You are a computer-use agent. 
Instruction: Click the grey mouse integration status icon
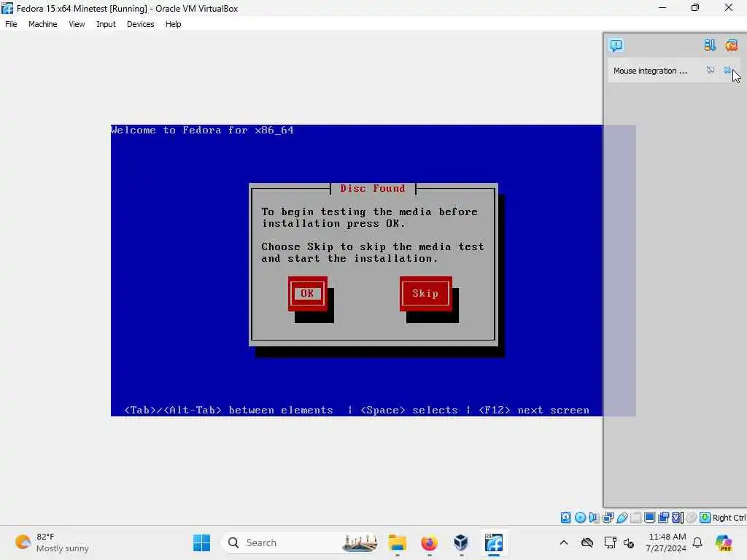coord(692,518)
